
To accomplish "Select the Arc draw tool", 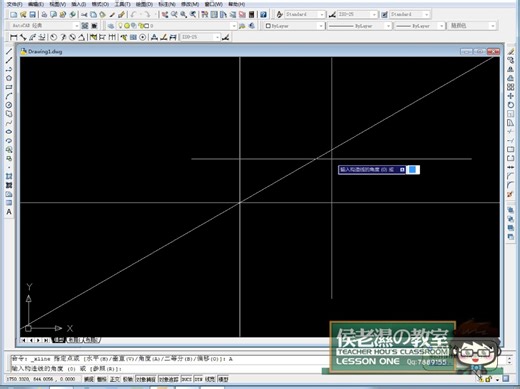I will tap(9, 96).
